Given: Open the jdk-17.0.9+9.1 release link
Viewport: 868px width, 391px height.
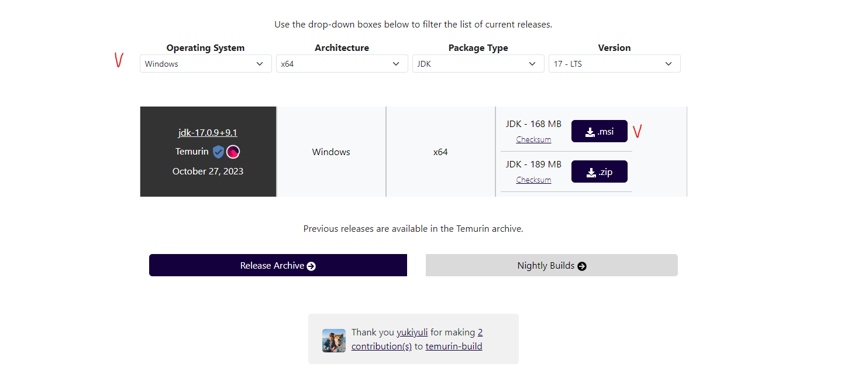Looking at the screenshot, I should coord(208,132).
